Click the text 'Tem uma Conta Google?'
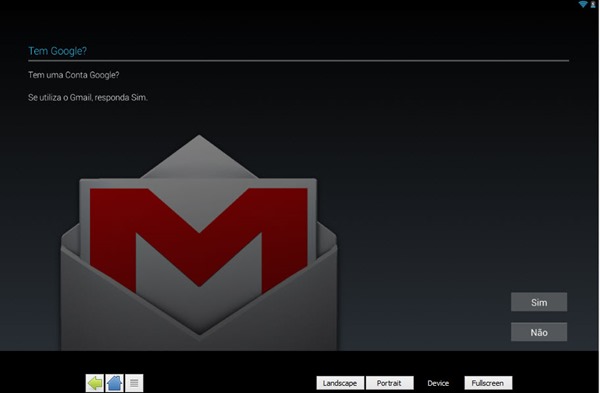 coord(73,75)
